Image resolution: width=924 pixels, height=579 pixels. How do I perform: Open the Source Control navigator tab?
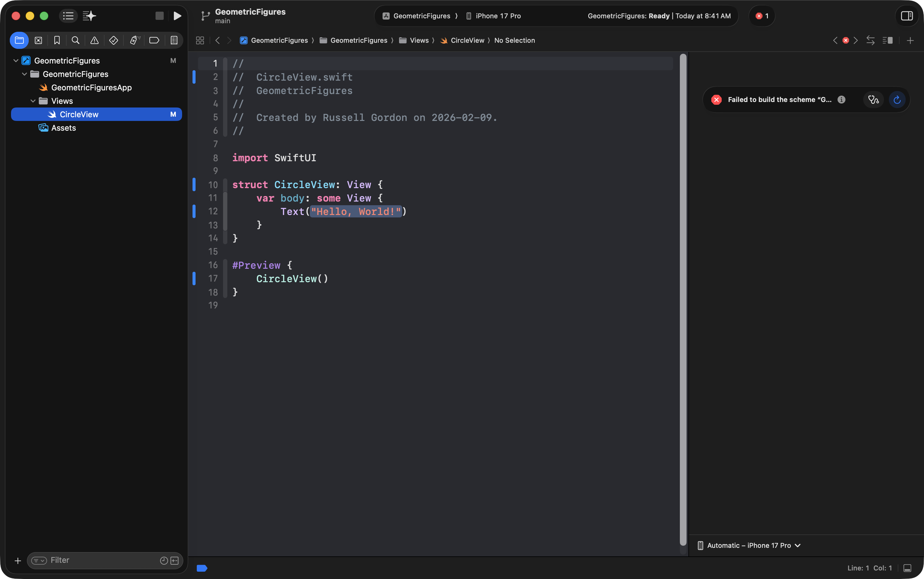pos(38,40)
